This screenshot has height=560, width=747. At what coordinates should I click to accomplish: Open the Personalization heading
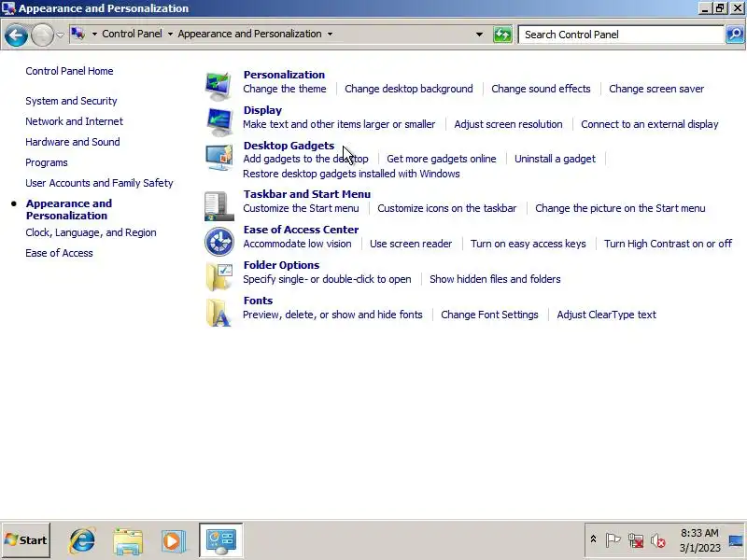(284, 75)
